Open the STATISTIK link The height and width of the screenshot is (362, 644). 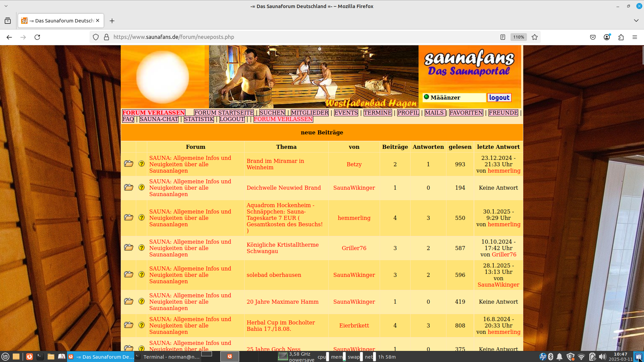199,119
